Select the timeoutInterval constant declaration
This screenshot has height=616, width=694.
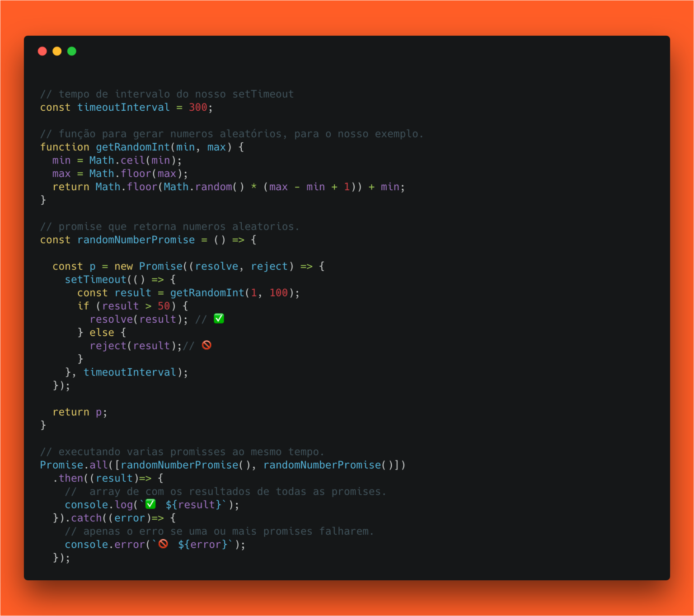(123, 107)
